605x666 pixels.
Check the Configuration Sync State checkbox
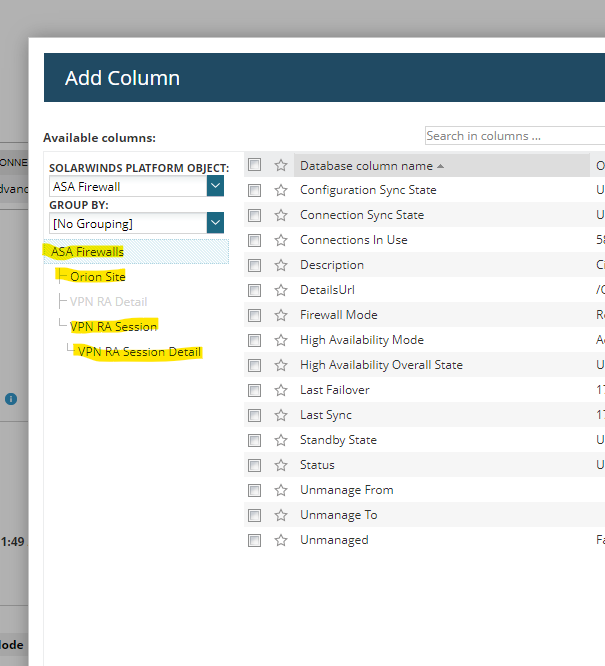254,190
